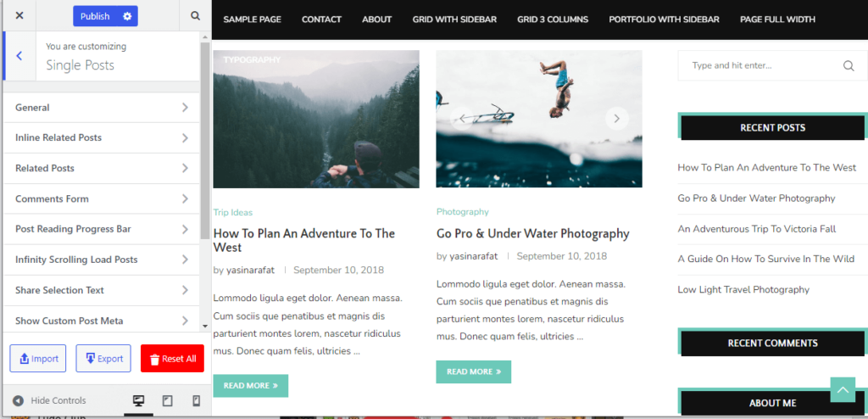Expand the General section

pyautogui.click(x=102, y=108)
